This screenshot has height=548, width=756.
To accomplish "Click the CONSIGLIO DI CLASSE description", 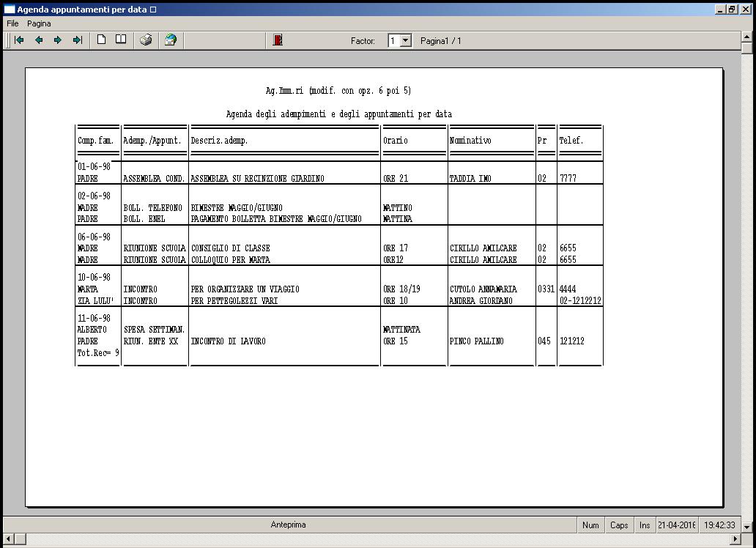I will tap(231, 248).
